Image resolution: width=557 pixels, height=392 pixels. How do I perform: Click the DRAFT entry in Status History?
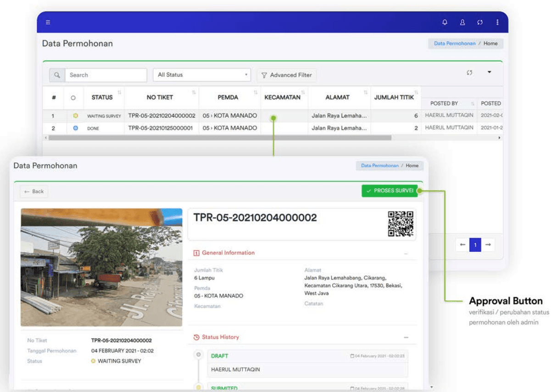pos(219,356)
